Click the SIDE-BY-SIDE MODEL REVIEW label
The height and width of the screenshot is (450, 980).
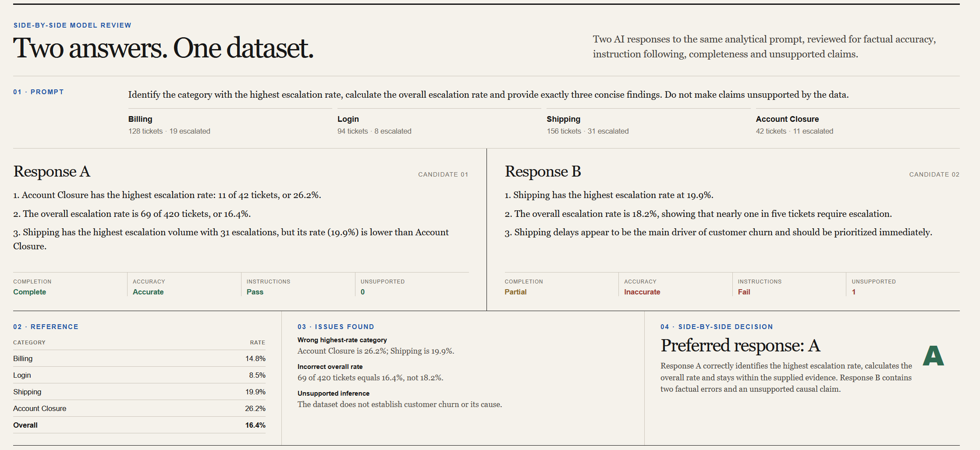pyautogui.click(x=72, y=25)
